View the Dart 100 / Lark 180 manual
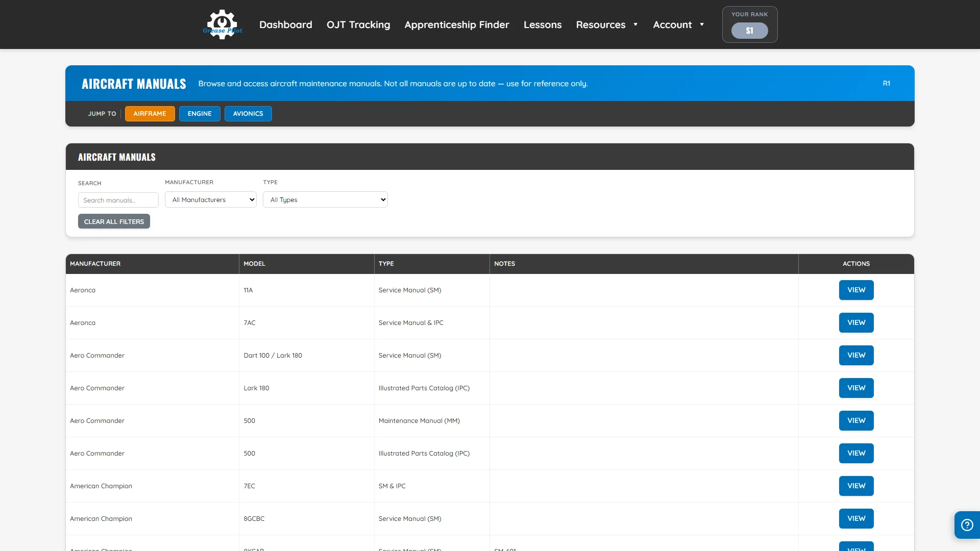 click(x=856, y=355)
